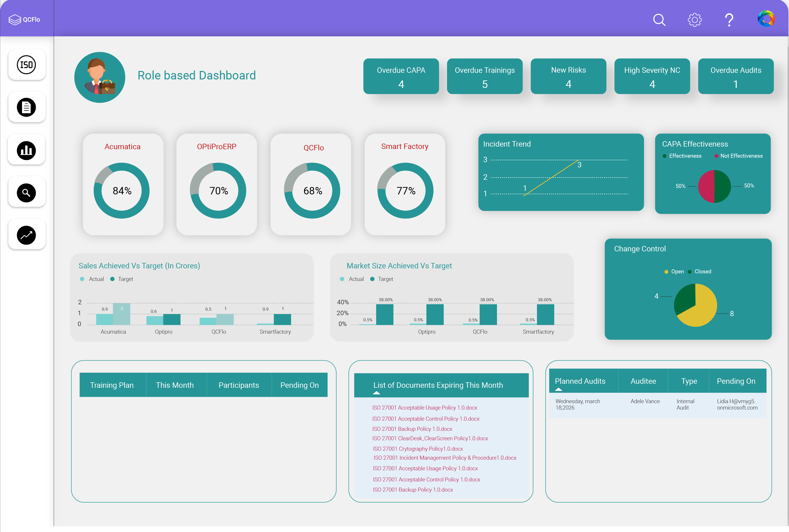Click the Type column header
The height and width of the screenshot is (532, 789).
coord(689,381)
